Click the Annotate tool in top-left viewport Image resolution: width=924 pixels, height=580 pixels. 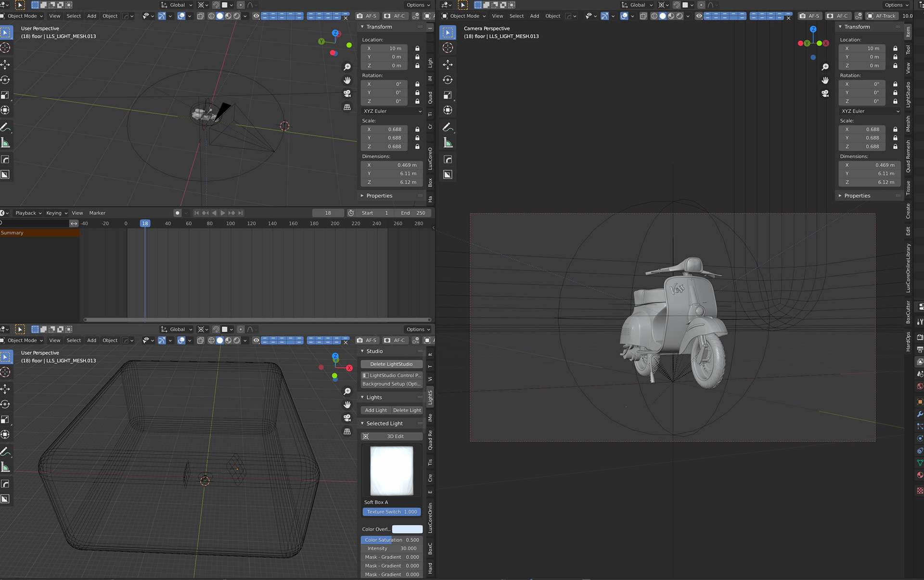pos(5,127)
